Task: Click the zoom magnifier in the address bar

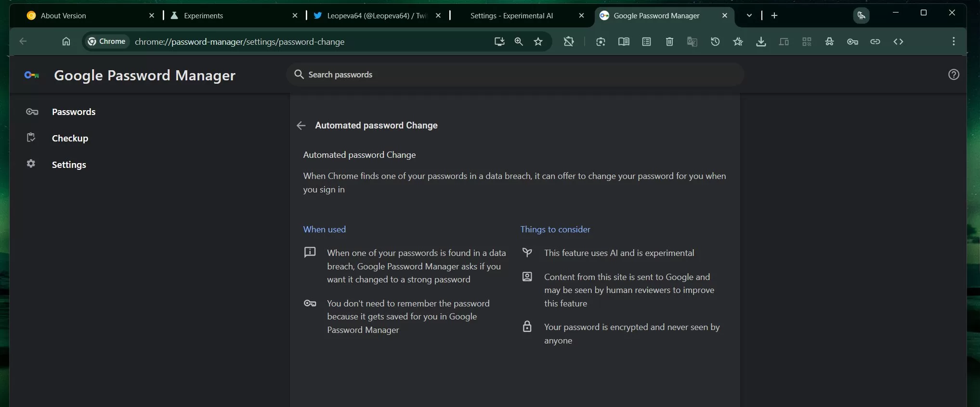Action: pos(519,42)
